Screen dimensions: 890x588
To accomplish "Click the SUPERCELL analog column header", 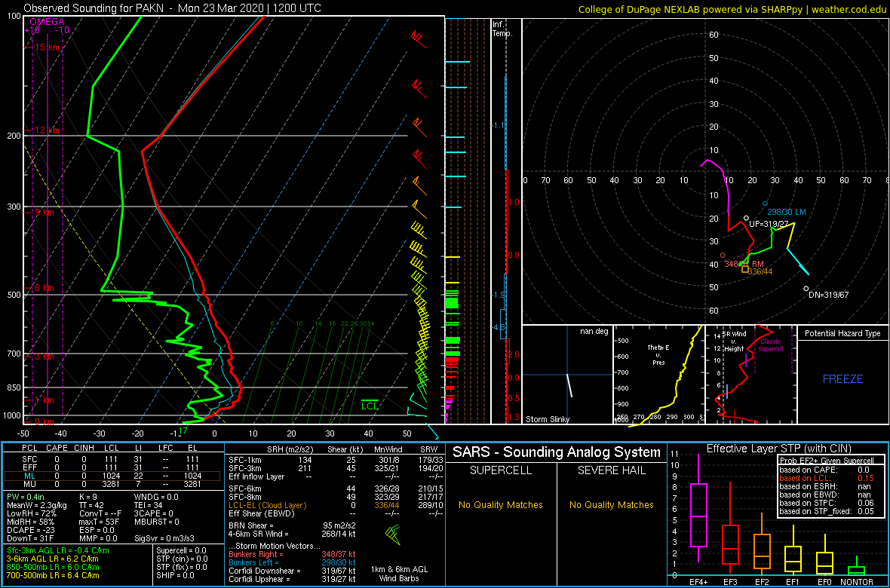I will coord(500,470).
